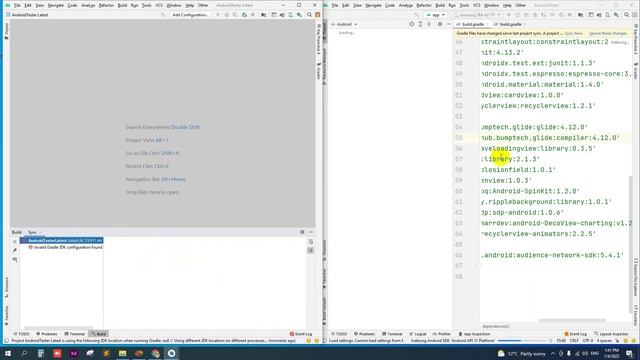Click weather widget showing 12°C Partly sunny
Viewport: 640px width, 360px height.
click(521, 353)
